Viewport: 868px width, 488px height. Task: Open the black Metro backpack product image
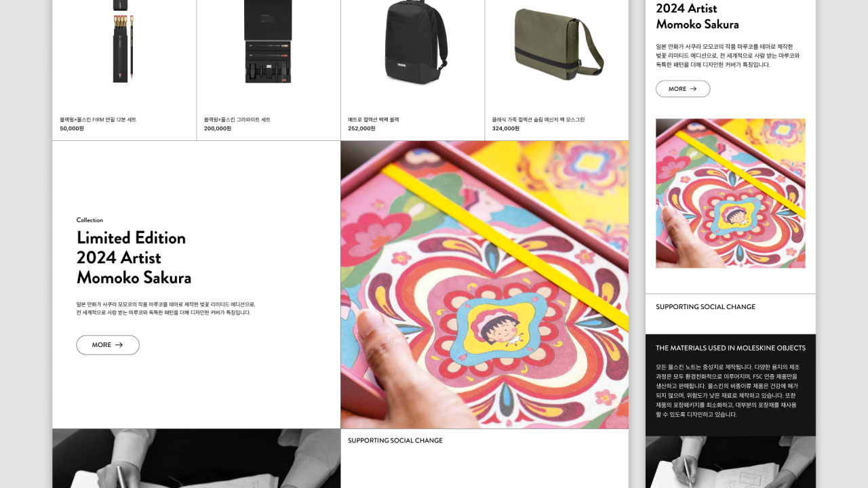tap(413, 41)
